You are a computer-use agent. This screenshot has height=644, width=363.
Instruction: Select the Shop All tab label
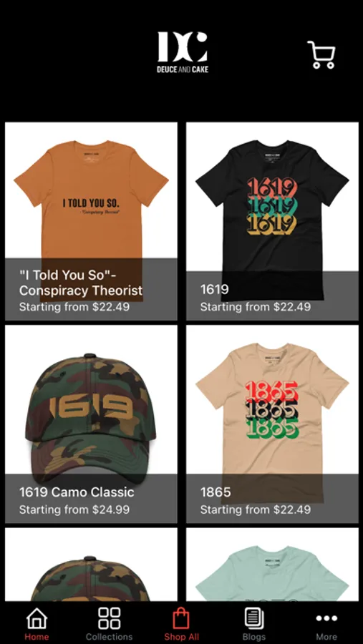coord(181,637)
